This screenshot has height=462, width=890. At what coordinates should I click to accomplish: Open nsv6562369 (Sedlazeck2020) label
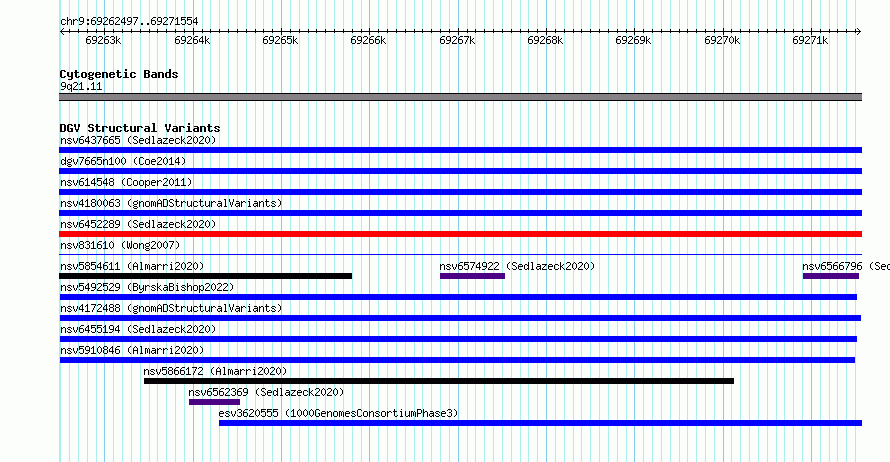tap(266, 392)
